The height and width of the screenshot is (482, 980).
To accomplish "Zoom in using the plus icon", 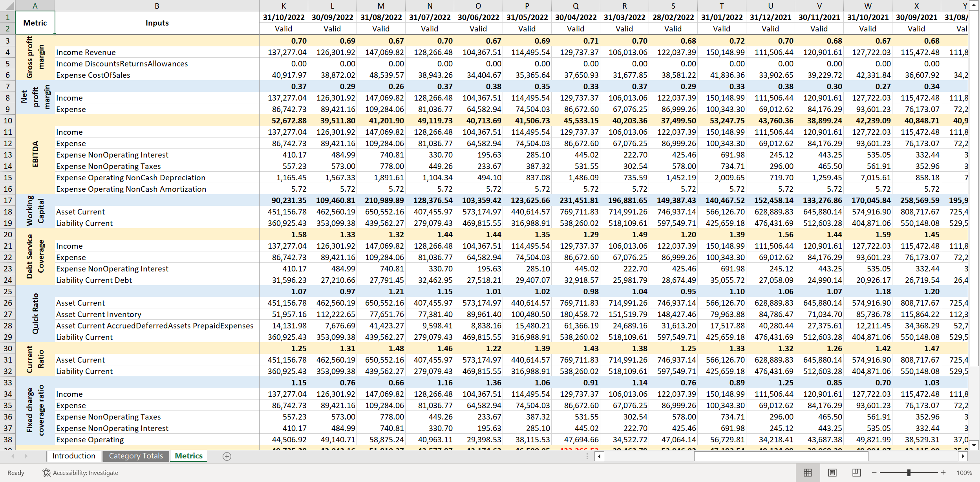I will coord(944,473).
